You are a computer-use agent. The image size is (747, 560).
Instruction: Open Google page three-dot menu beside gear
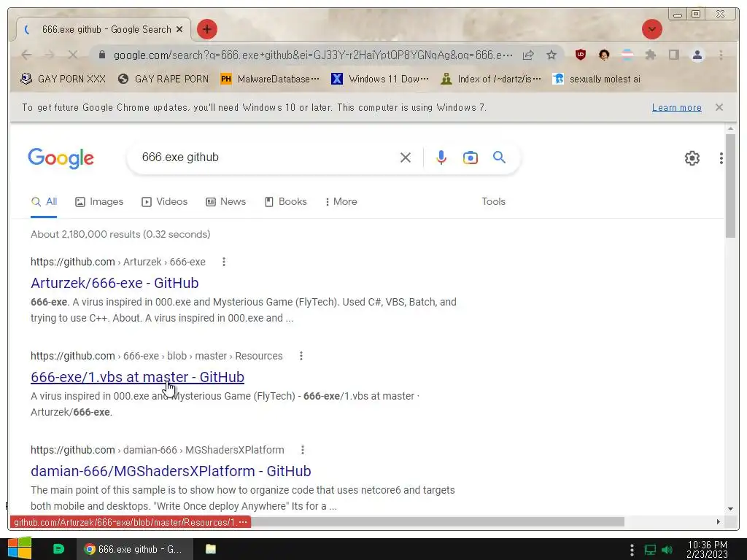coord(721,158)
